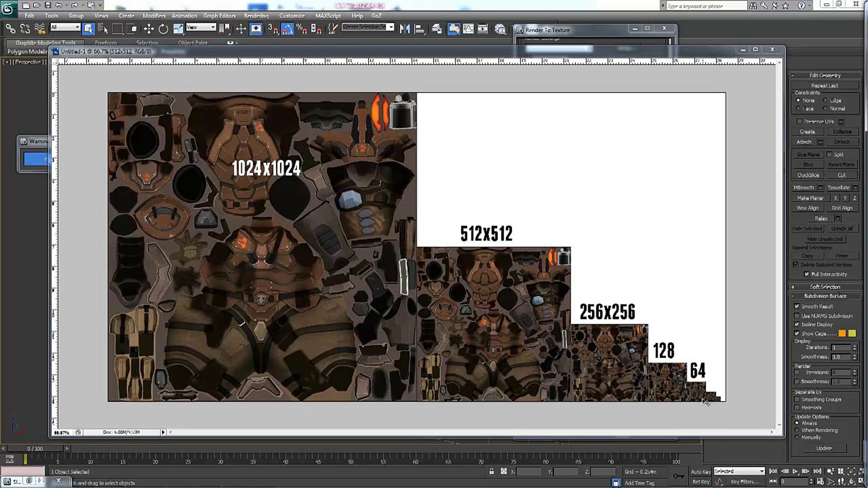This screenshot has width=868, height=488.
Task: Toggle the Selection Lock icon in status bar
Action: click(x=492, y=471)
